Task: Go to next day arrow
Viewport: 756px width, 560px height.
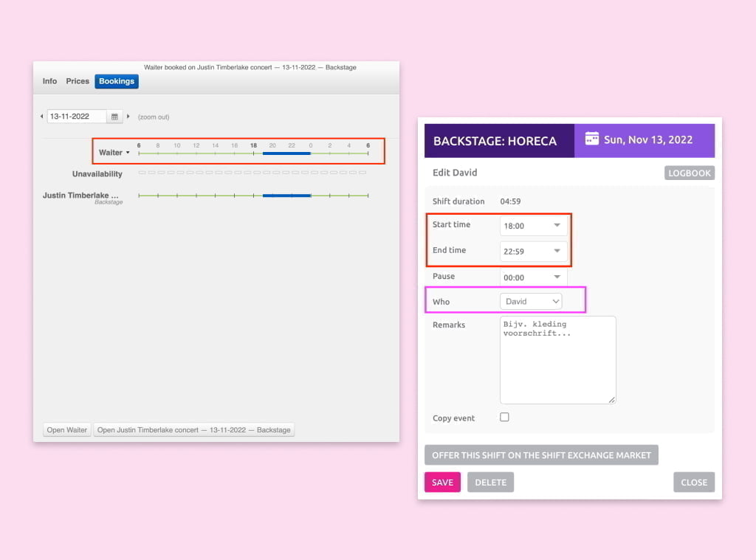Action: click(x=128, y=117)
